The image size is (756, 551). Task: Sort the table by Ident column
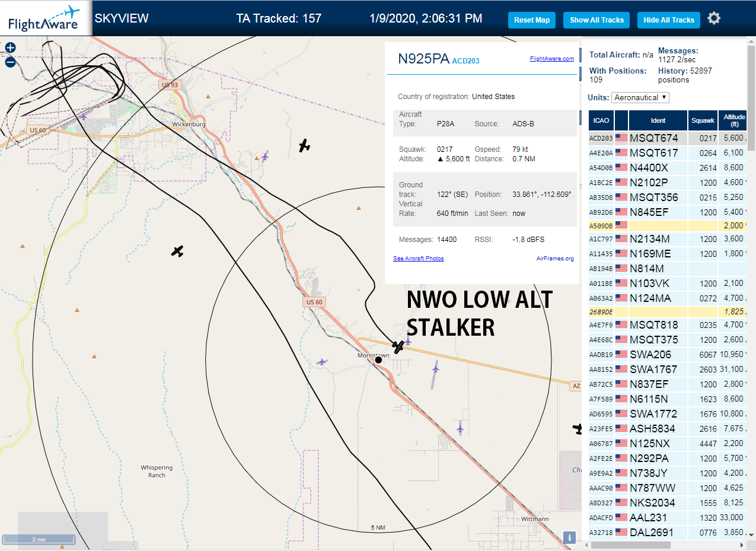(658, 120)
